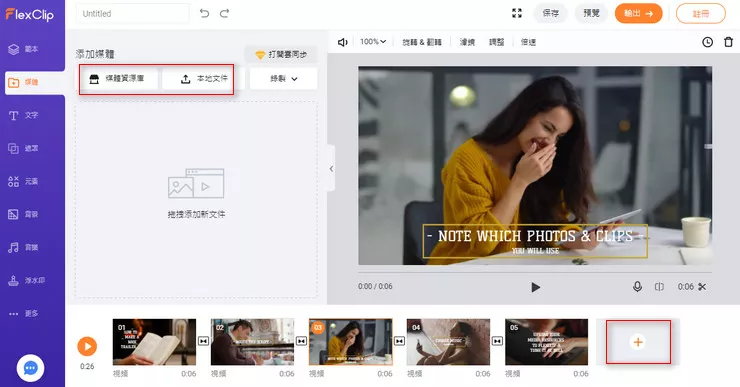Select storyboard clip 03

tap(351, 342)
